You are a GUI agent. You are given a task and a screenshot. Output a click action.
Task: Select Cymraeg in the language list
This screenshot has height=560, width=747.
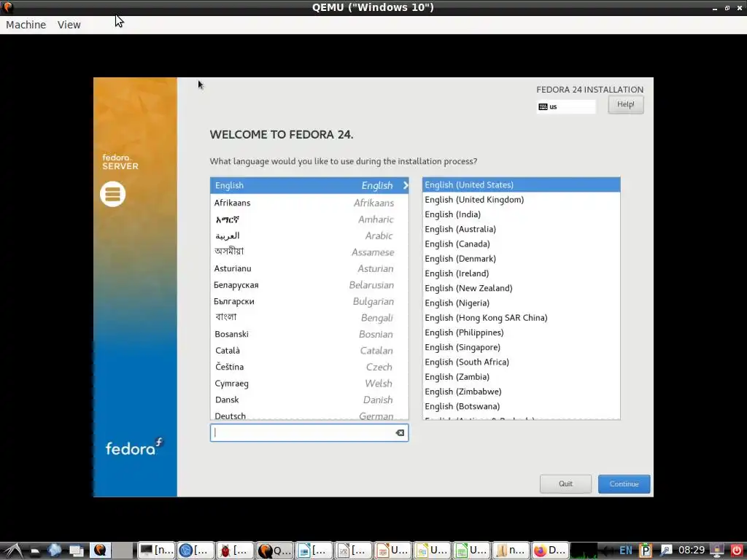309,384
